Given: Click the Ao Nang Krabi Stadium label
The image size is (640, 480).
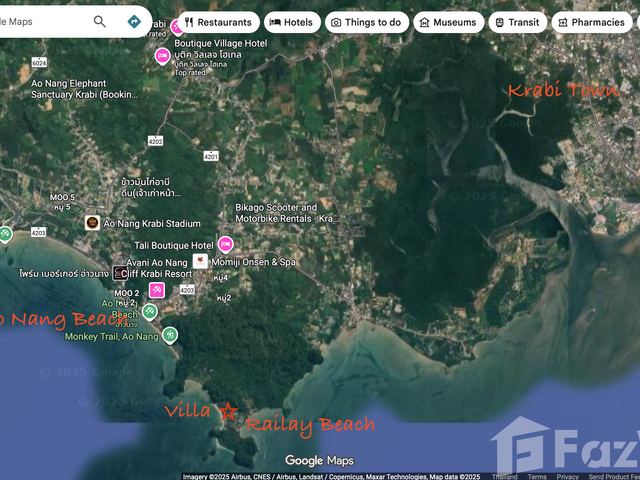Looking at the screenshot, I should click(152, 224).
